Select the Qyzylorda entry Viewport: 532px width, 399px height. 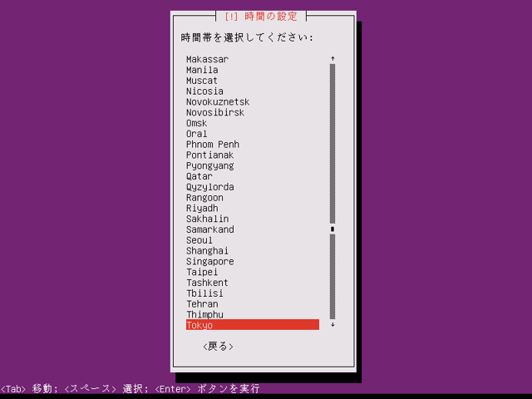click(253, 186)
